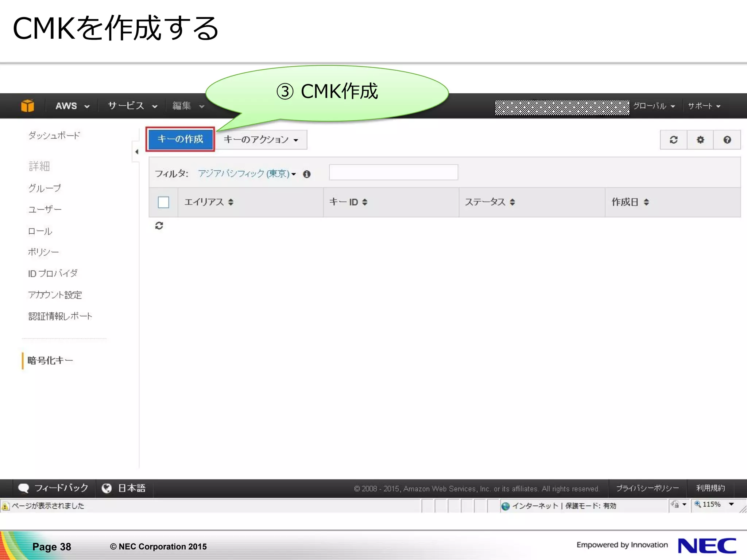Click the globe icon next to 日本語
Screen dimensions: 747x560
(107, 488)
